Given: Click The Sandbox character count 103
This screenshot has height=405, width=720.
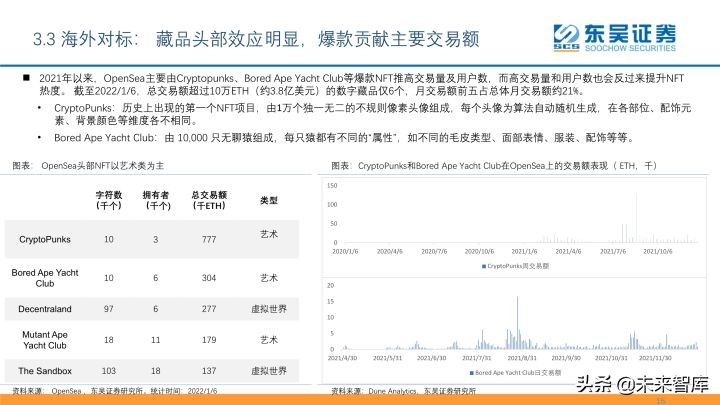Looking at the screenshot, I should point(109,371).
